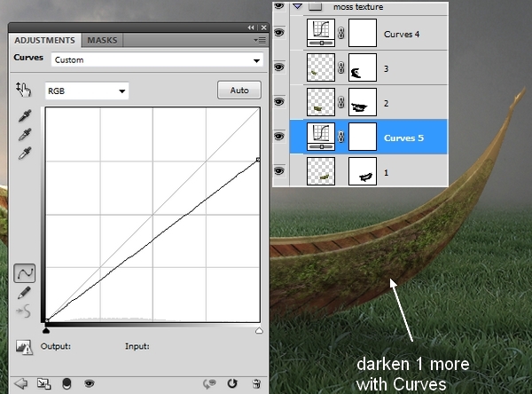
Task: Collapse the moss texture group
Action: (x=297, y=5)
